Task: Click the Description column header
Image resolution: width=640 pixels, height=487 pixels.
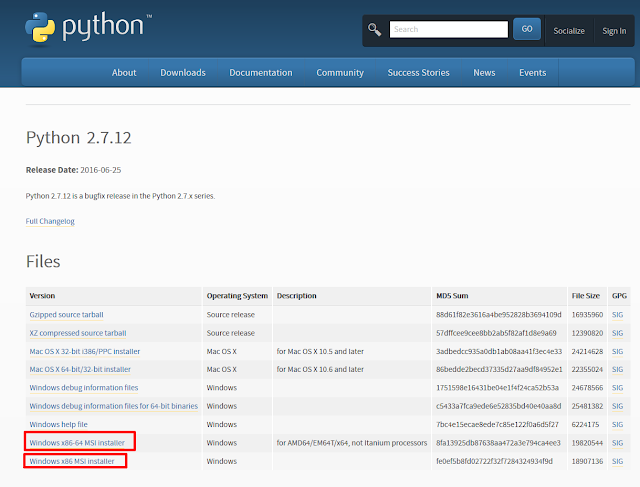Action: pyautogui.click(x=296, y=296)
